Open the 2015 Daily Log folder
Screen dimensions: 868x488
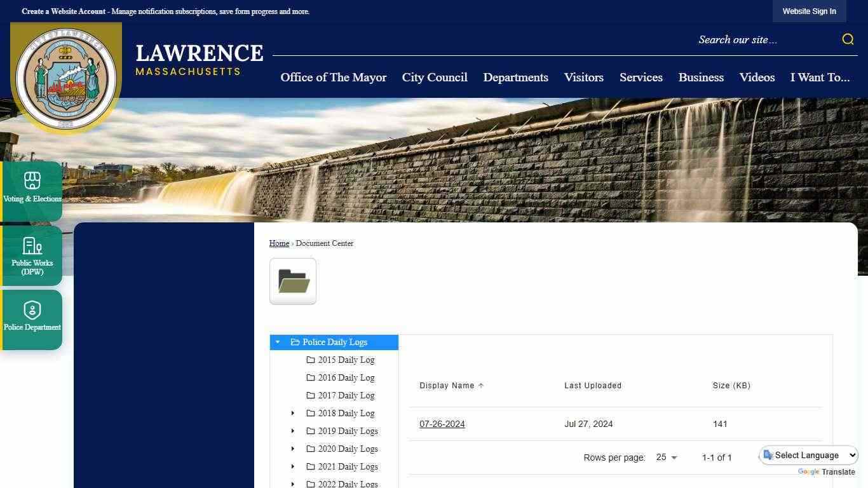point(346,360)
